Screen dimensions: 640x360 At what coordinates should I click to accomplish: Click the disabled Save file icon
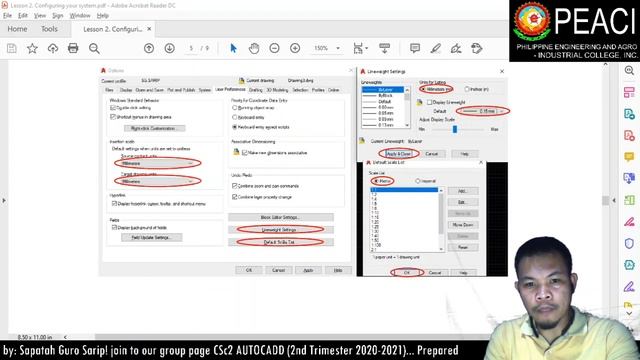pyautogui.click(x=12, y=49)
